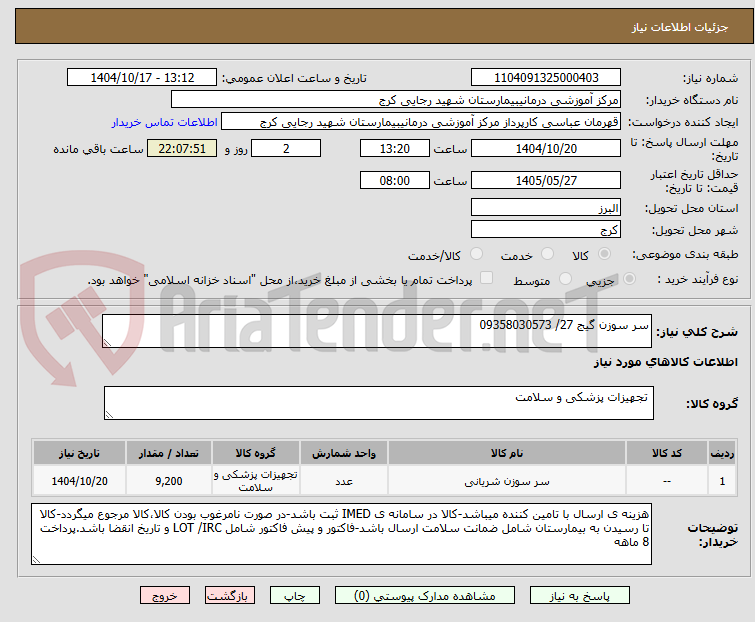Click the کد کالا column header

[x=667, y=453]
